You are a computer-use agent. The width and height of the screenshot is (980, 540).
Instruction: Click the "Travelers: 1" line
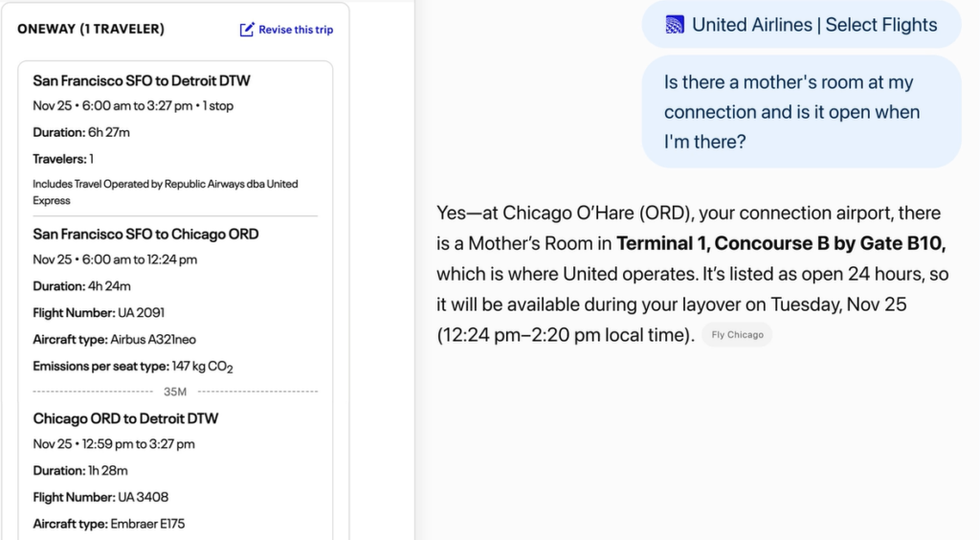(63, 159)
